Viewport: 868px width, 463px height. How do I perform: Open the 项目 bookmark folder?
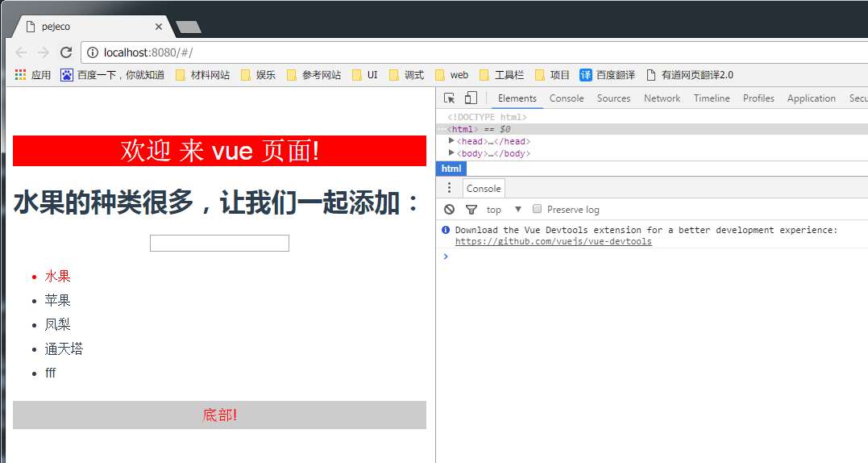point(552,75)
